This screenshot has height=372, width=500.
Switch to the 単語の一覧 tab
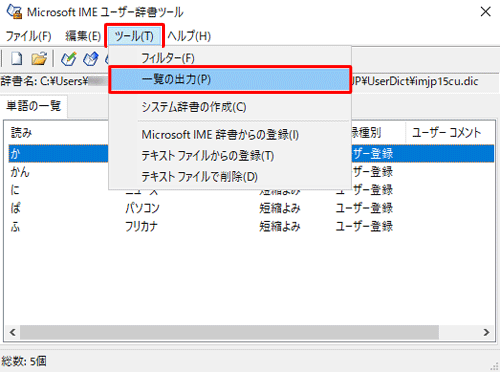(34, 106)
